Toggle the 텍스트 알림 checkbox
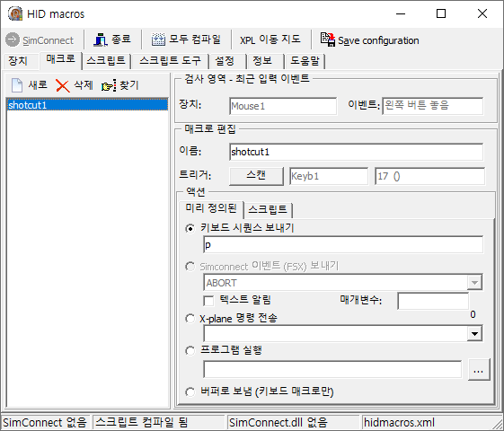 coord(208,301)
